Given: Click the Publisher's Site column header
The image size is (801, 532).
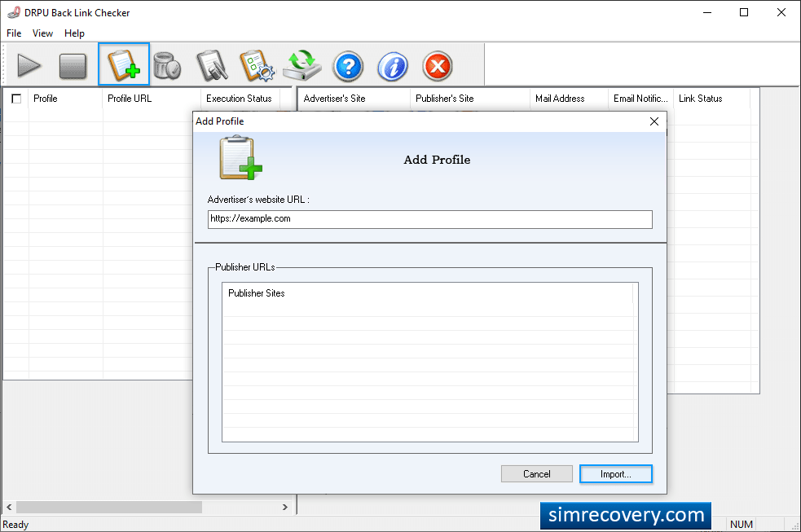Looking at the screenshot, I should click(x=470, y=99).
